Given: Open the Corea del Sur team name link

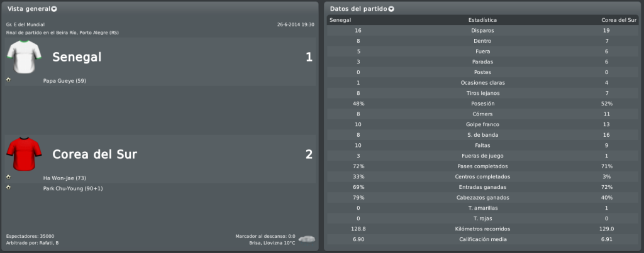Looking at the screenshot, I should pos(95,154).
